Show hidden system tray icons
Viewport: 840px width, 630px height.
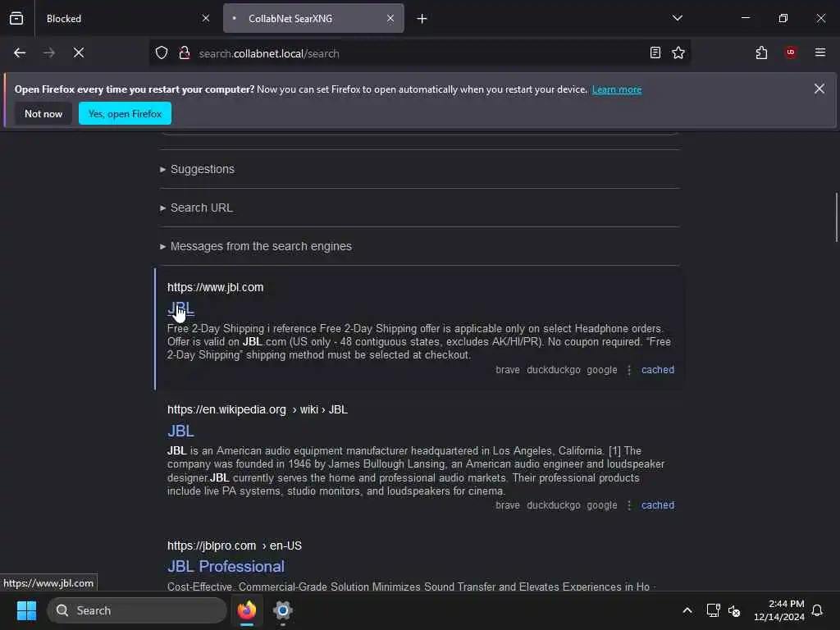[687, 610]
